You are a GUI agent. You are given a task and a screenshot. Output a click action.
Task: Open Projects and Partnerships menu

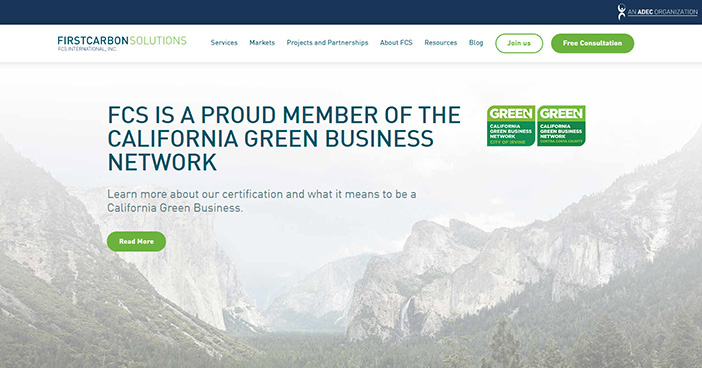[327, 43]
